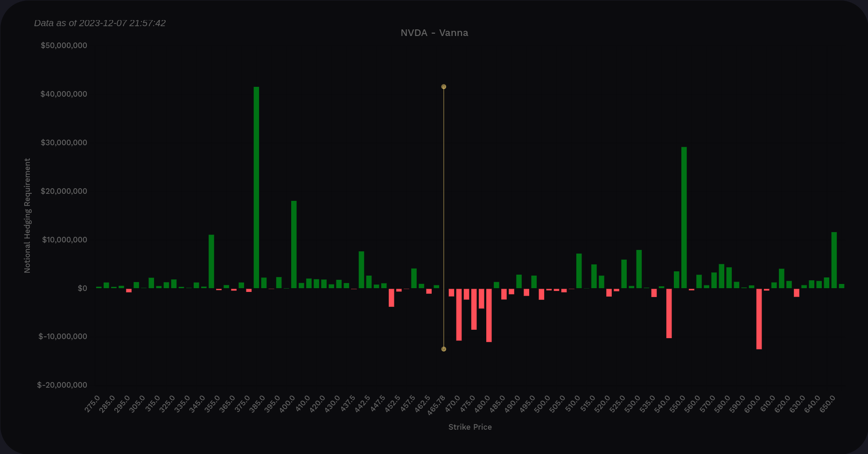Click the green bar at strike 490
The height and width of the screenshot is (454, 868).
(x=518, y=281)
